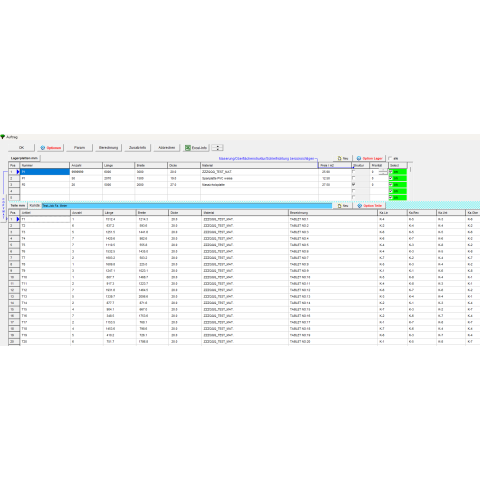Click the Teile mm tab
The height and width of the screenshot is (480, 480).
pos(18,206)
